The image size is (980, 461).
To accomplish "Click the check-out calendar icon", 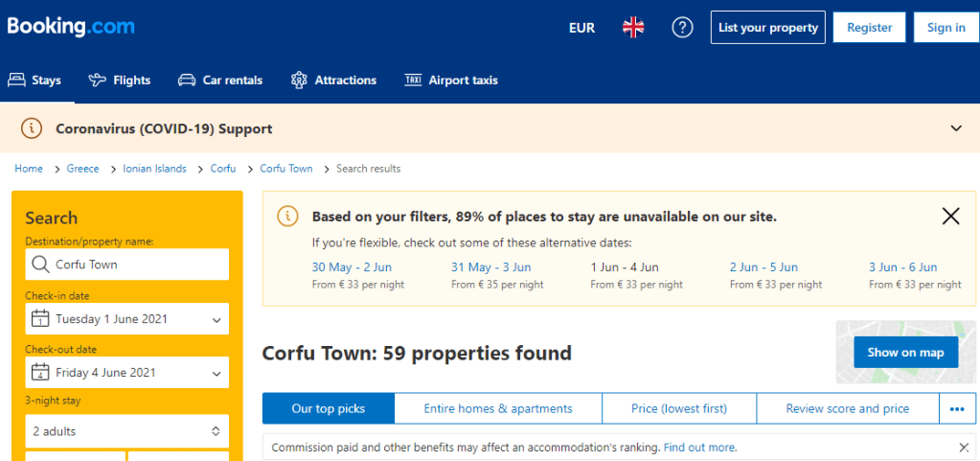I will tap(40, 373).
